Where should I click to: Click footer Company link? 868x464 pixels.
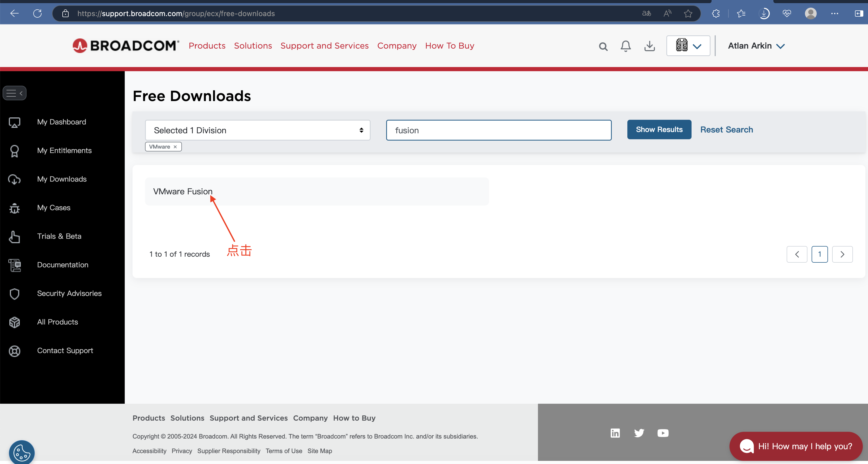(310, 418)
